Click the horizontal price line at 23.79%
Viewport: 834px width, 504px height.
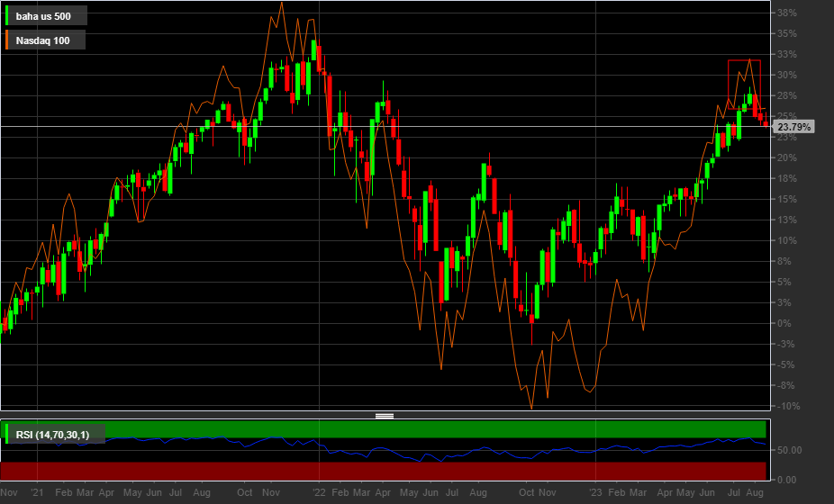pos(385,127)
